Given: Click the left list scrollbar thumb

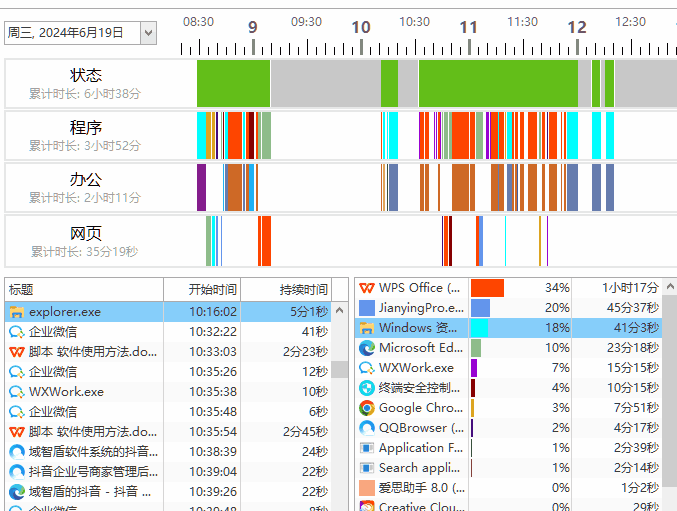Looking at the screenshot, I should pyautogui.click(x=339, y=369).
